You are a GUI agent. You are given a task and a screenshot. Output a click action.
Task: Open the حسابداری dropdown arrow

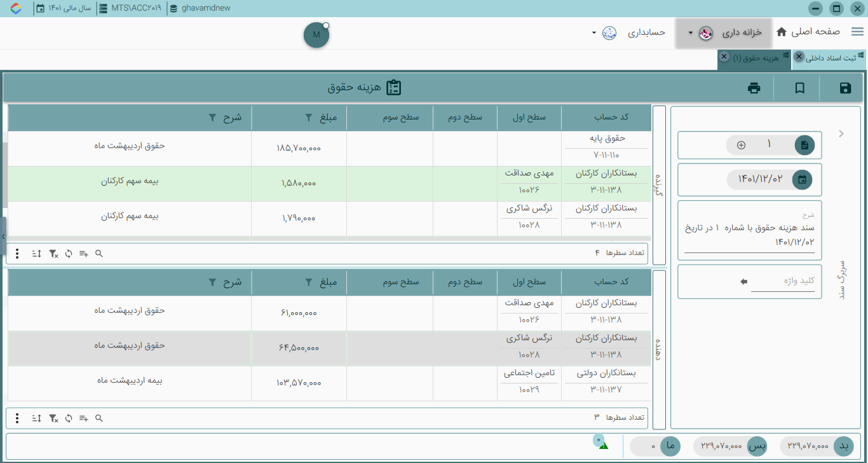tap(594, 32)
